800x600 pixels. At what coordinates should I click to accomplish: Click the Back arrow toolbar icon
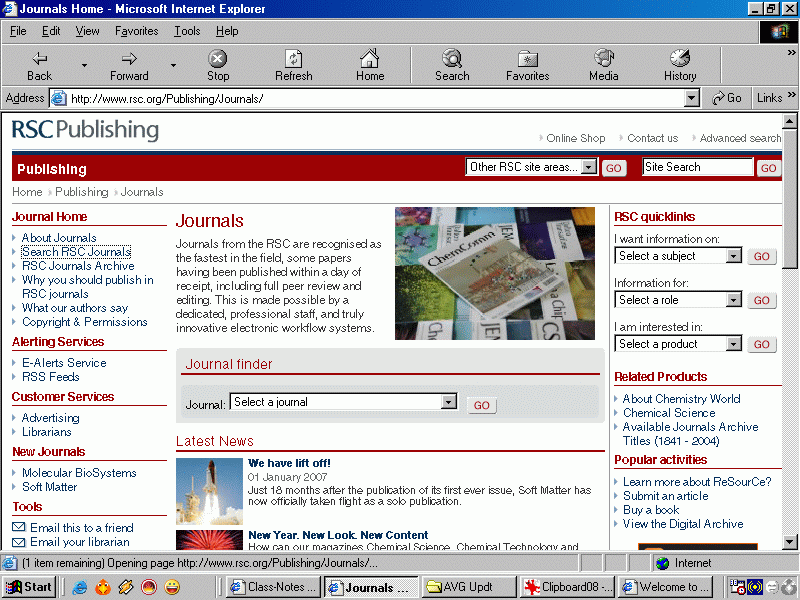click(x=39, y=59)
